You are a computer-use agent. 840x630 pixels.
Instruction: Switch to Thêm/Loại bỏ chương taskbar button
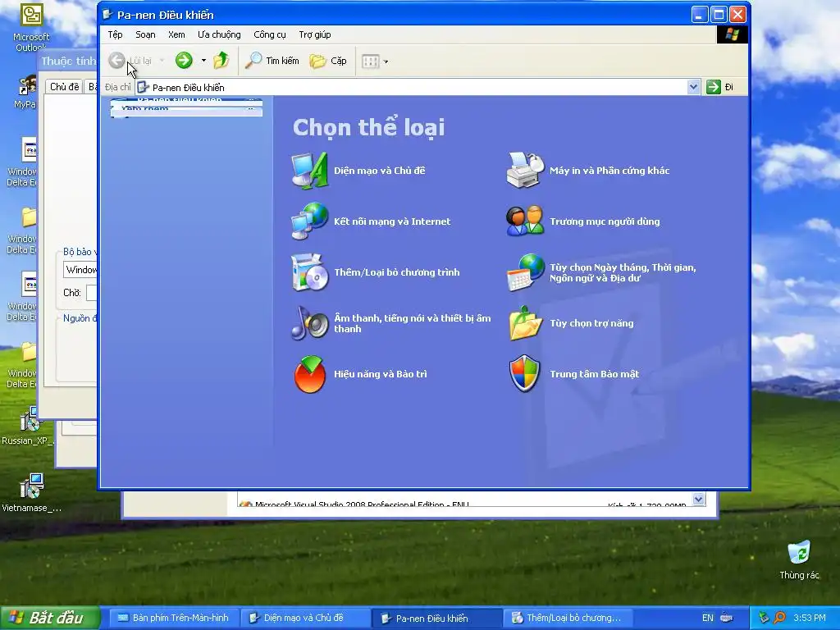(568, 618)
